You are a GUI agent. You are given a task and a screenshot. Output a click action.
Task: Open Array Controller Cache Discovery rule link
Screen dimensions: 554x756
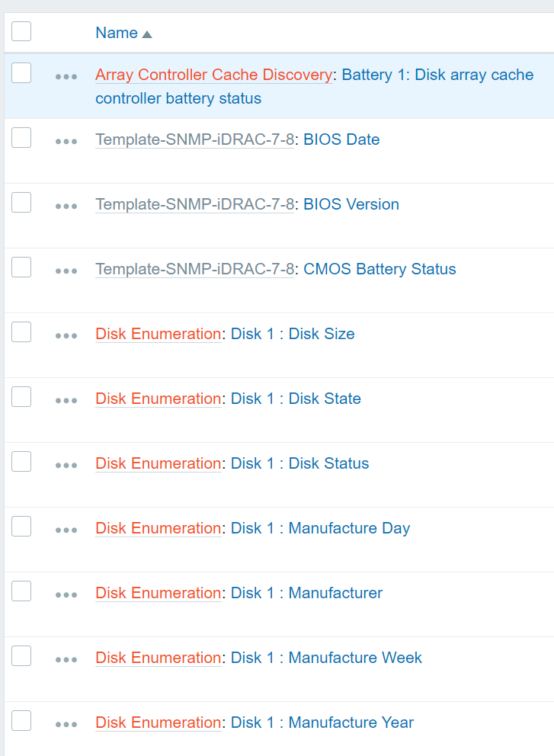[x=213, y=75]
